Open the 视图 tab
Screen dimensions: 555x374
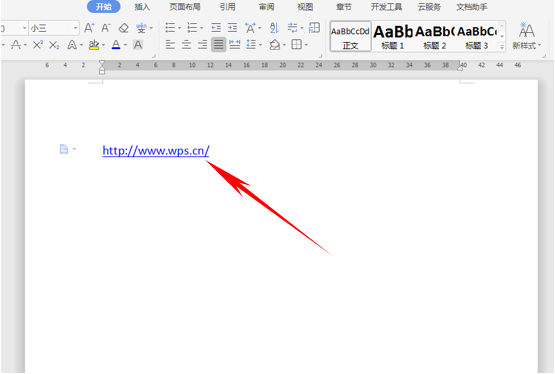305,7
